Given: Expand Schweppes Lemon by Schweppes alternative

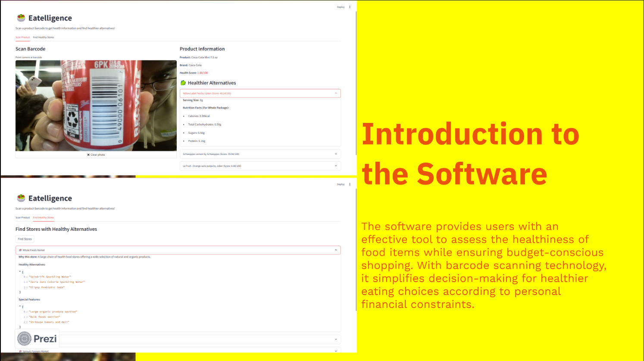Looking at the screenshot, I should point(260,154).
